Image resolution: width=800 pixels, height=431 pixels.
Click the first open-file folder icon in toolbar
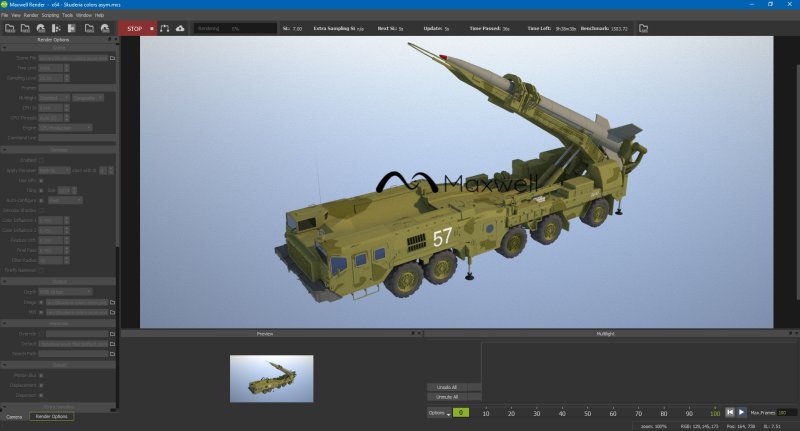pyautogui.click(x=9, y=28)
